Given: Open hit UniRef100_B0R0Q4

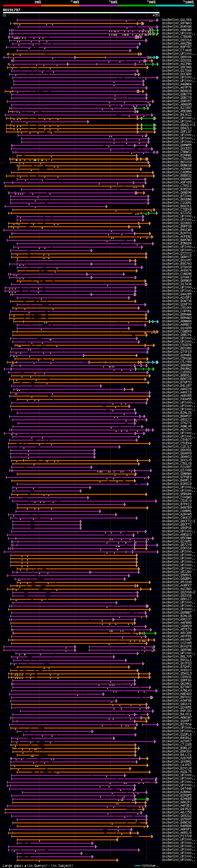Looking at the screenshot, I should (x=177, y=26).
